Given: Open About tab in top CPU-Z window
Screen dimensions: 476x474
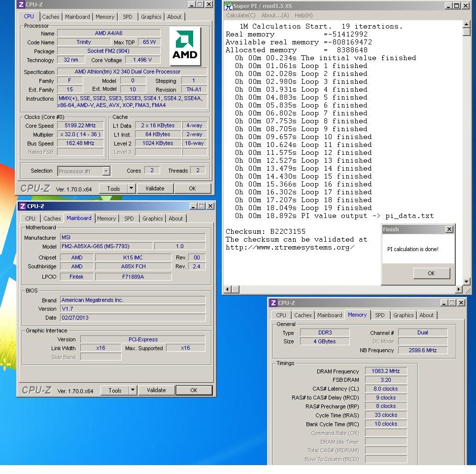Looking at the screenshot, I should coord(174,17).
